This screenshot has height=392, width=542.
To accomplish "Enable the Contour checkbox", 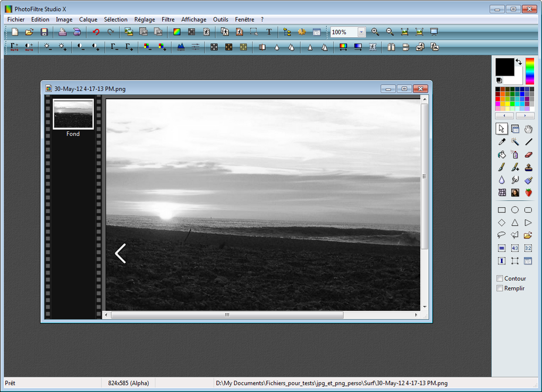I will point(499,278).
